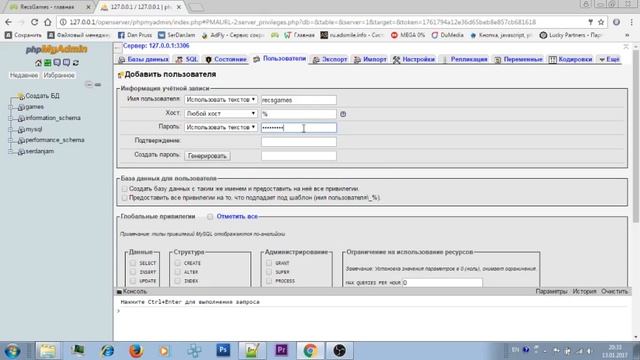Enable the INSERT privilege checkbox

coord(133,272)
